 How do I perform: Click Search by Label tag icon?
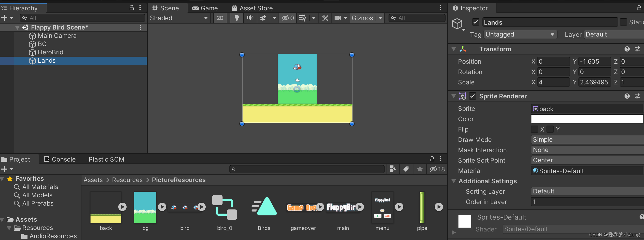pos(406,169)
